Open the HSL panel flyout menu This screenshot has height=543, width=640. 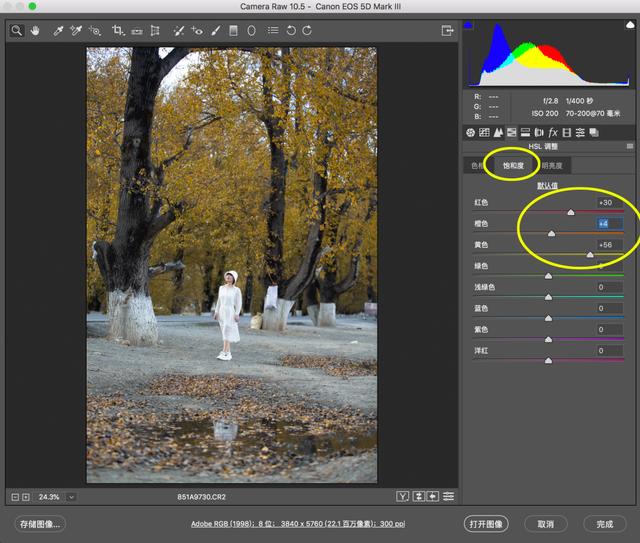point(630,146)
